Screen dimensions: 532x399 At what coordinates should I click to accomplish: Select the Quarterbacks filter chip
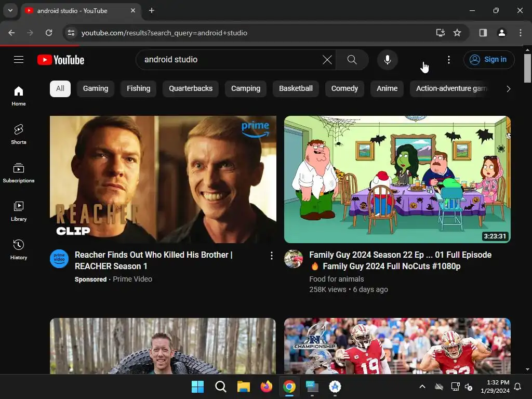pyautogui.click(x=191, y=88)
